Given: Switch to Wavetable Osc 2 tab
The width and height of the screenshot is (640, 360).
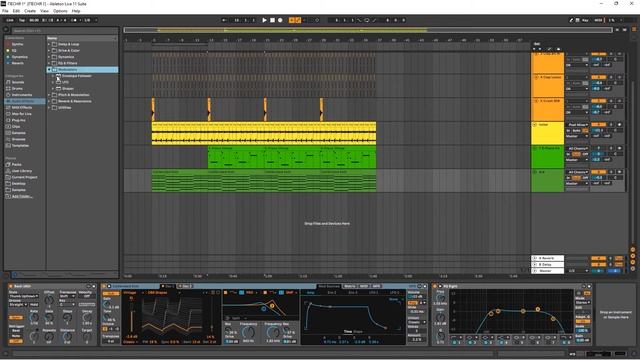Looking at the screenshot, I should [x=185, y=286].
